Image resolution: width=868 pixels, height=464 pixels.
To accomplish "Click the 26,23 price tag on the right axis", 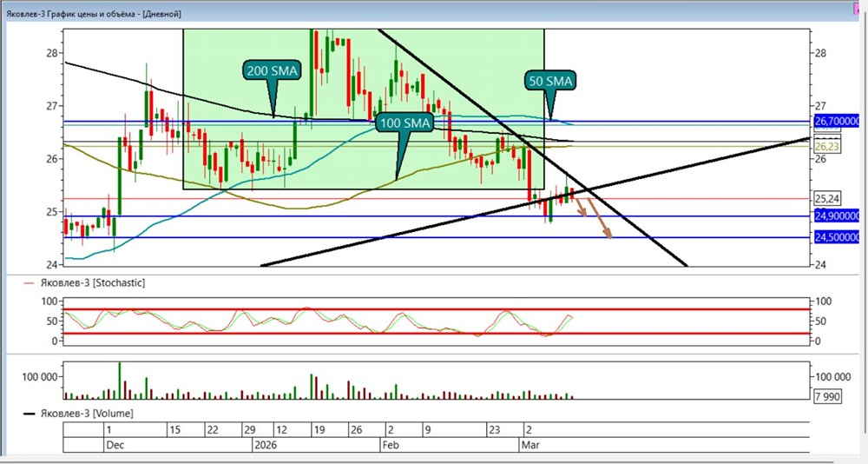I will coord(826,146).
